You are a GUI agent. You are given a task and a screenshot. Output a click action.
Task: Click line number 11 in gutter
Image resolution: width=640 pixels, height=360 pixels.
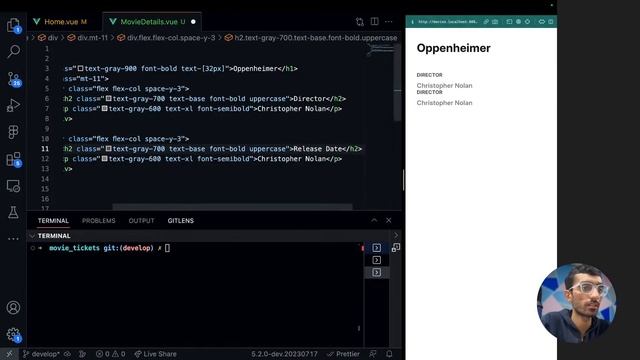pyautogui.click(x=45, y=149)
